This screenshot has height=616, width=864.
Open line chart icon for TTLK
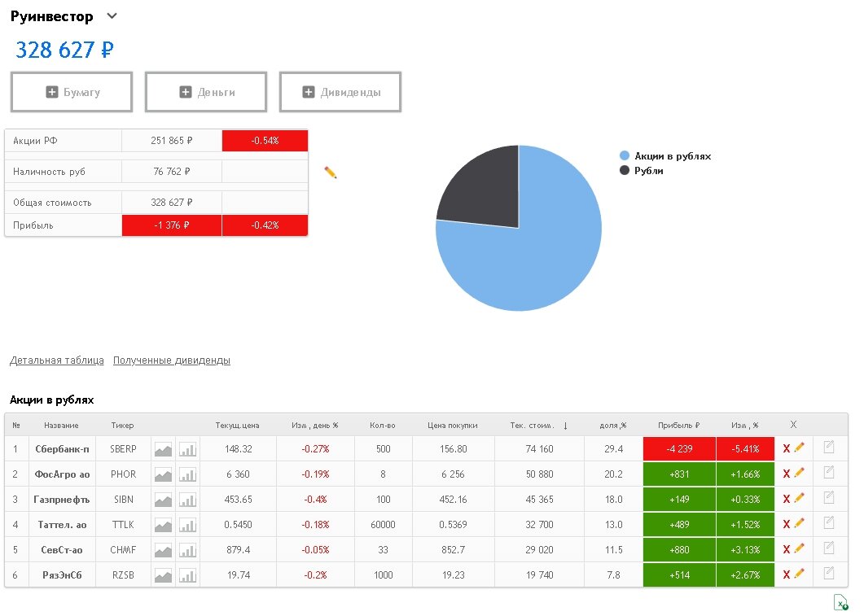(163, 525)
